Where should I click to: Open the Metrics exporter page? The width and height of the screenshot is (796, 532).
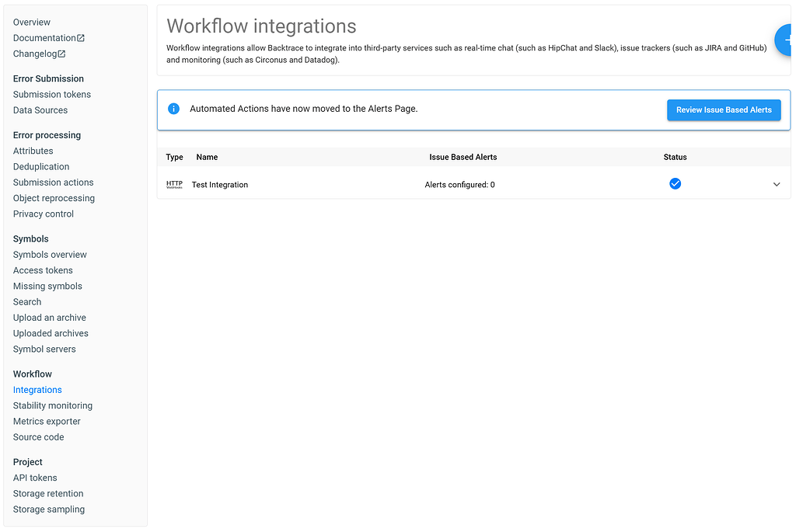tap(46, 421)
